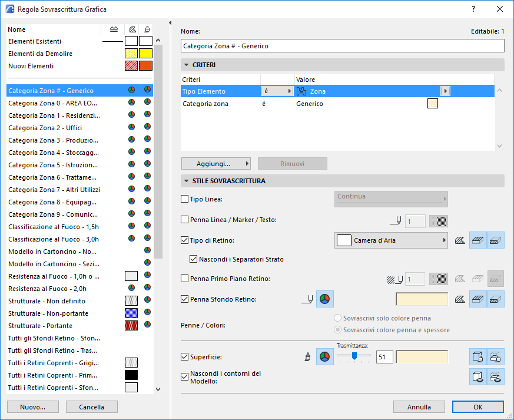Toggle the cut fill icon in the Tipo di Retino row

496,240
